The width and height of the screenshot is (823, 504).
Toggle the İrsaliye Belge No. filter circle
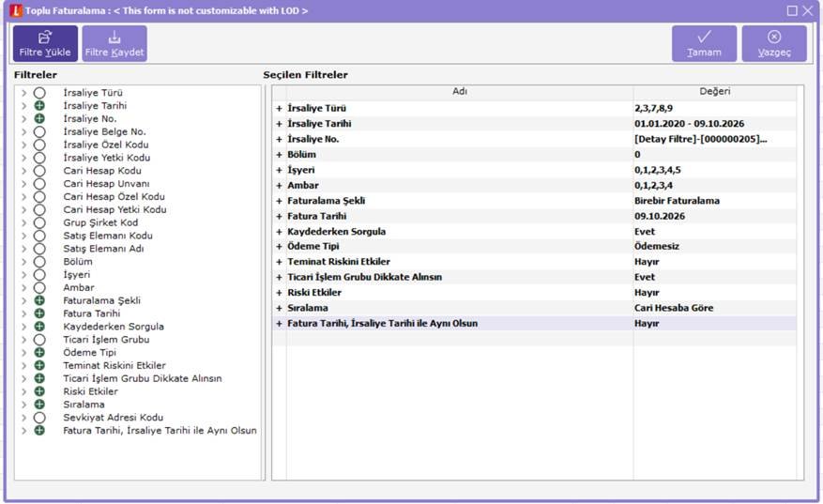click(x=39, y=131)
